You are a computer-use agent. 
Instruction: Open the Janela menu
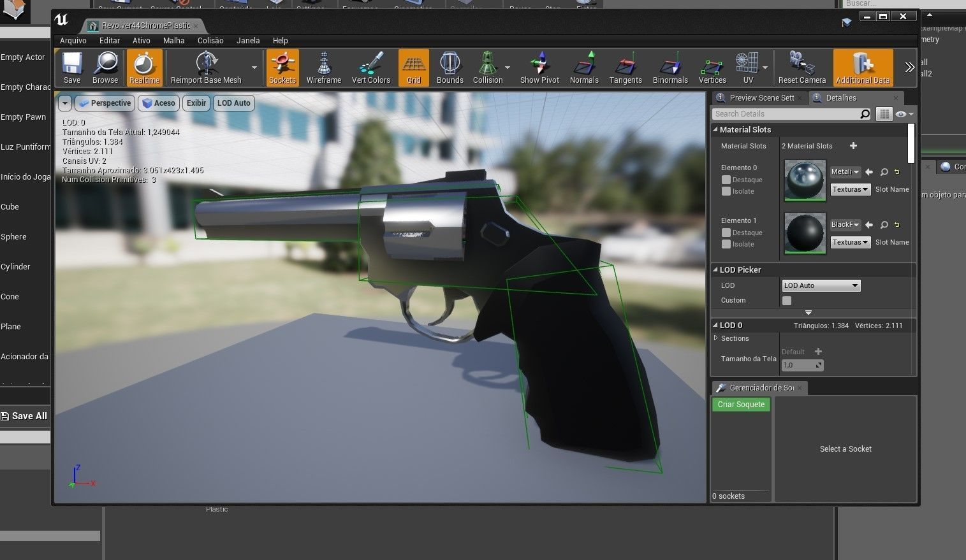pos(248,40)
